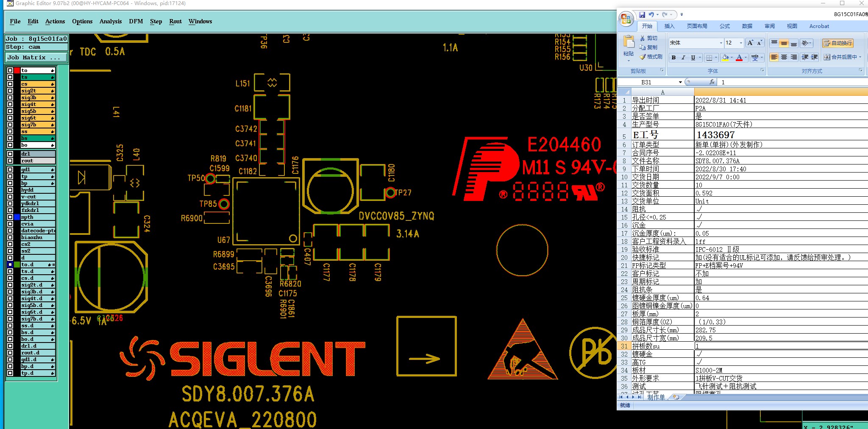This screenshot has width=868, height=429.
Task: Click the Excel Office button
Action: (626, 19)
